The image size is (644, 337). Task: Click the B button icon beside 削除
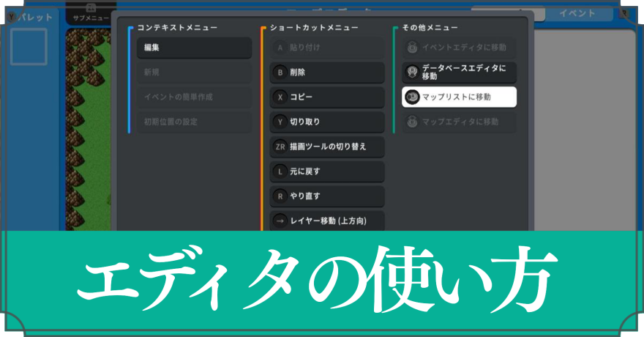click(280, 73)
